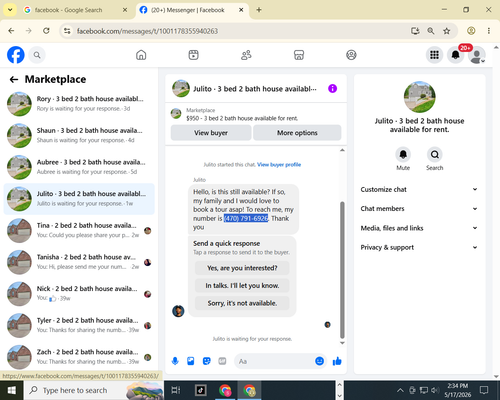
Task: Click the View buyer profile link
Action: click(279, 165)
